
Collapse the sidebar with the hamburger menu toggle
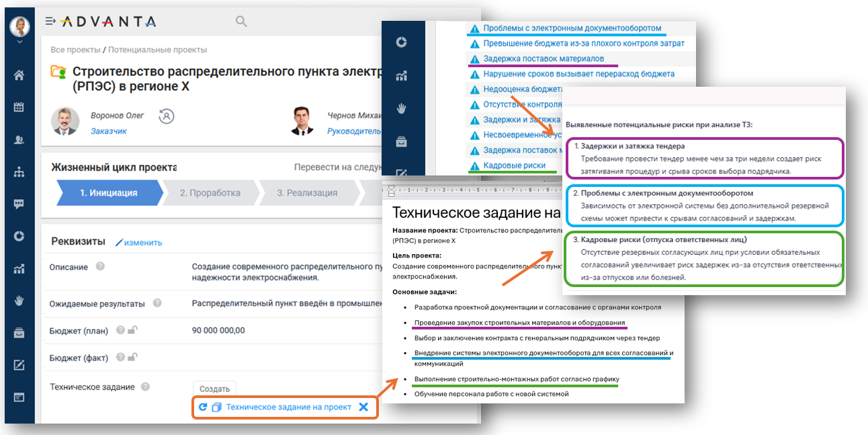(50, 22)
